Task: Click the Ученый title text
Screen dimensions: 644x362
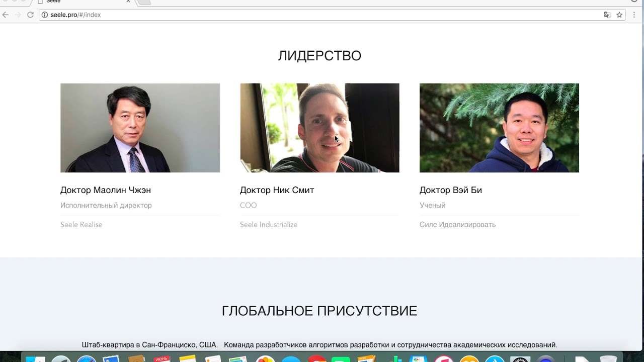Action: (433, 205)
